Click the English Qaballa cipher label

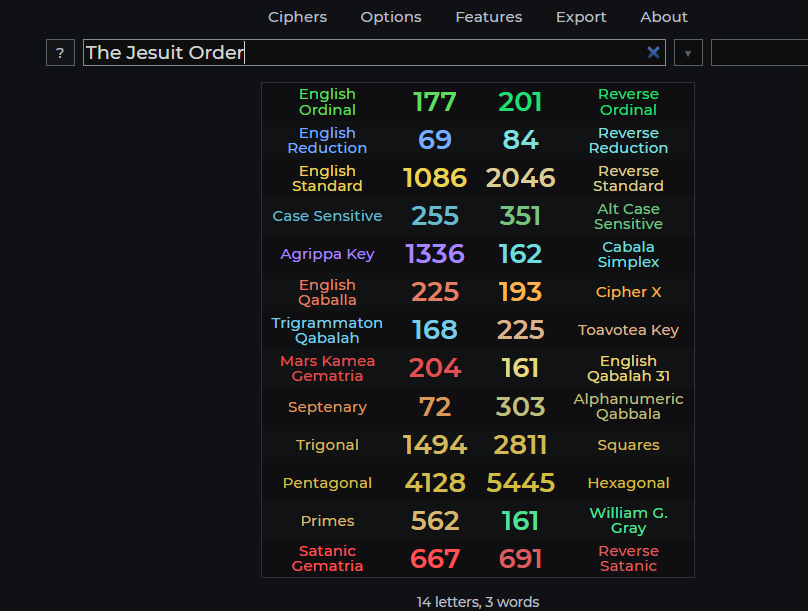click(327, 292)
